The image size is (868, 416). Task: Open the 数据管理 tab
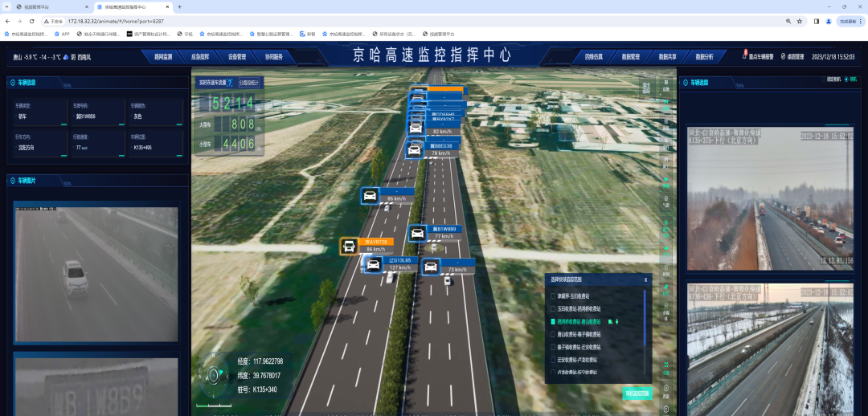click(631, 56)
